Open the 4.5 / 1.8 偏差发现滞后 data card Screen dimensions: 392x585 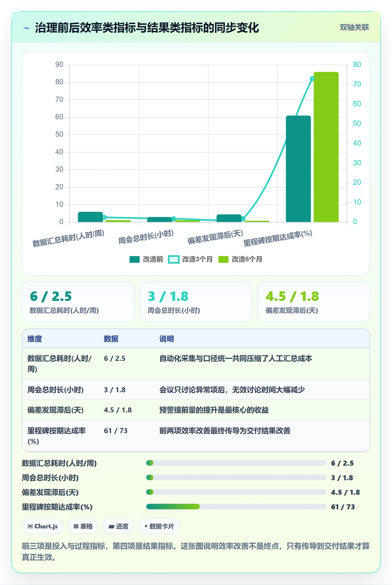click(314, 301)
